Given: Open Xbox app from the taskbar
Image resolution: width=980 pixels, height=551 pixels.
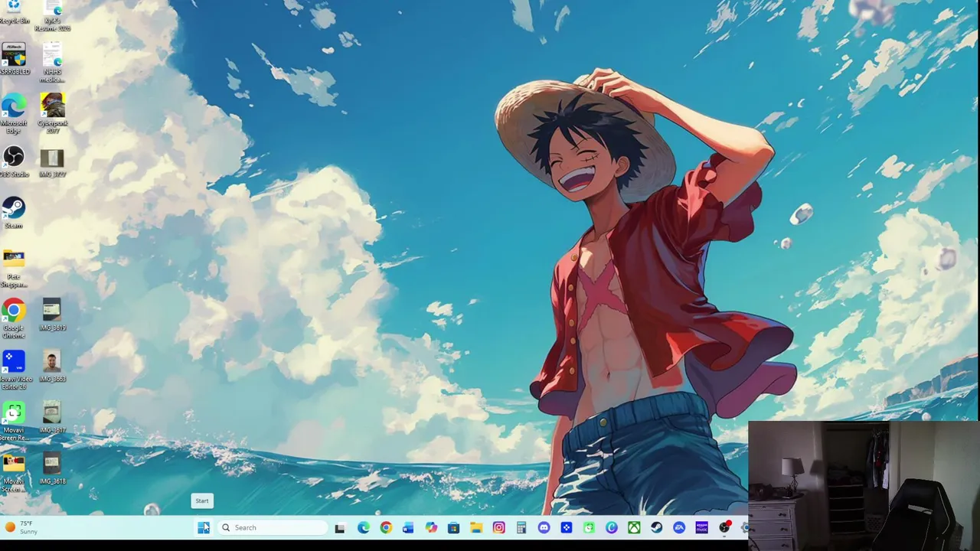Looking at the screenshot, I should click(634, 527).
